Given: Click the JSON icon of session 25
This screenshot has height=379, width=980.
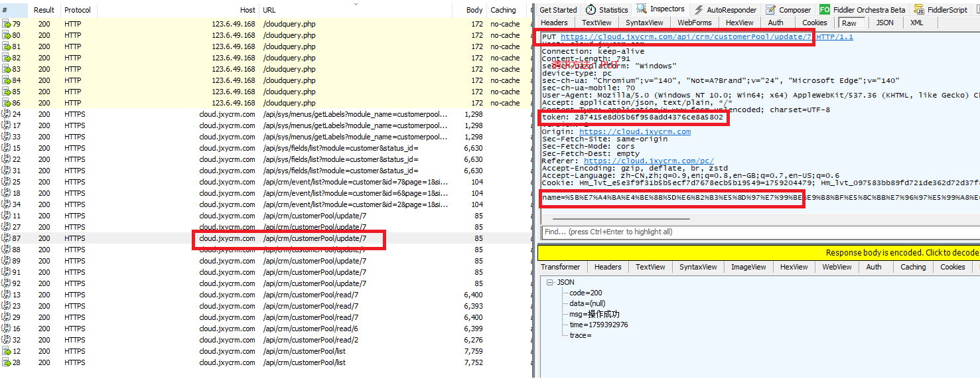Looking at the screenshot, I should click(6, 182).
